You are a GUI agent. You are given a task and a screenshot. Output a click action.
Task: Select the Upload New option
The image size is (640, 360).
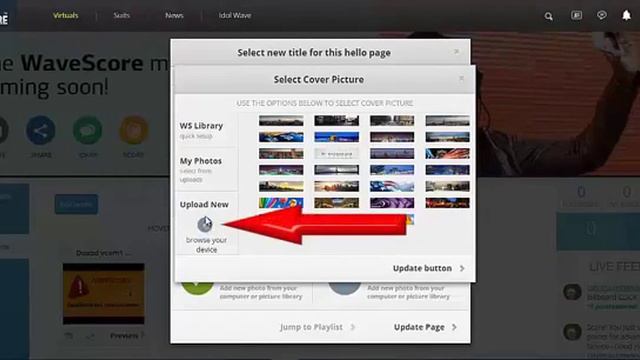click(x=204, y=204)
